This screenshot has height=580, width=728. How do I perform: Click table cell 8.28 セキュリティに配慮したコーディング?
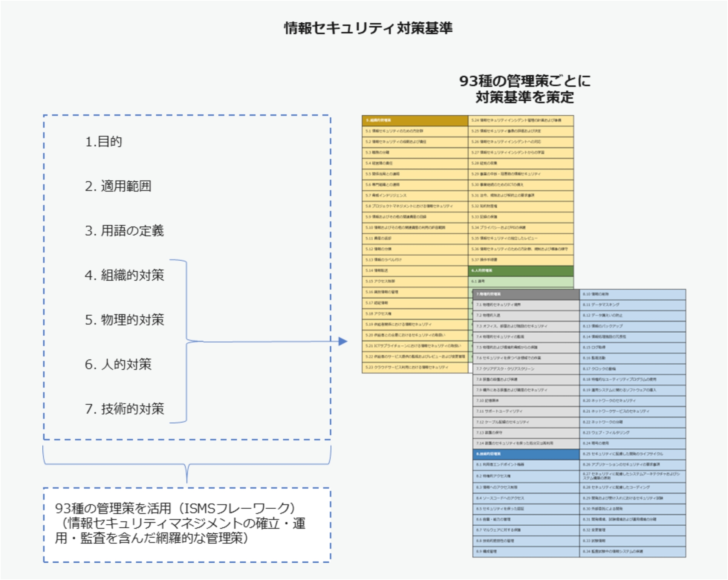pos(633,488)
